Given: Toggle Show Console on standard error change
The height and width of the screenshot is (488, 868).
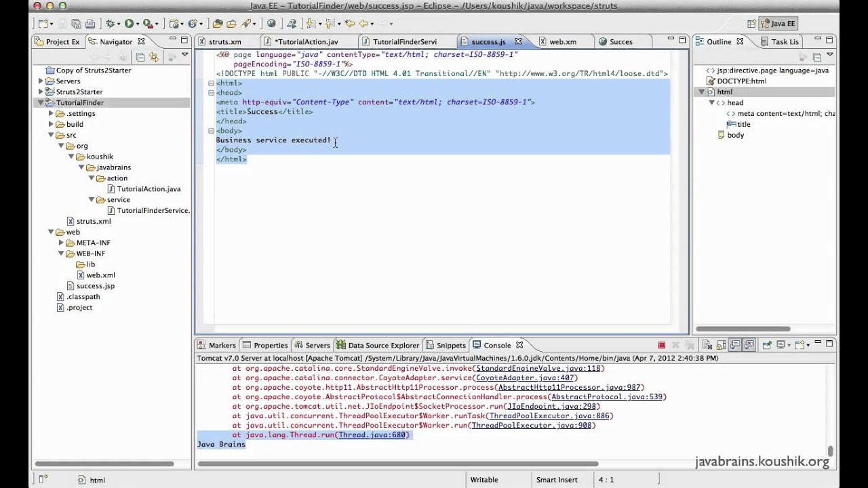Looking at the screenshot, I should coord(749,345).
